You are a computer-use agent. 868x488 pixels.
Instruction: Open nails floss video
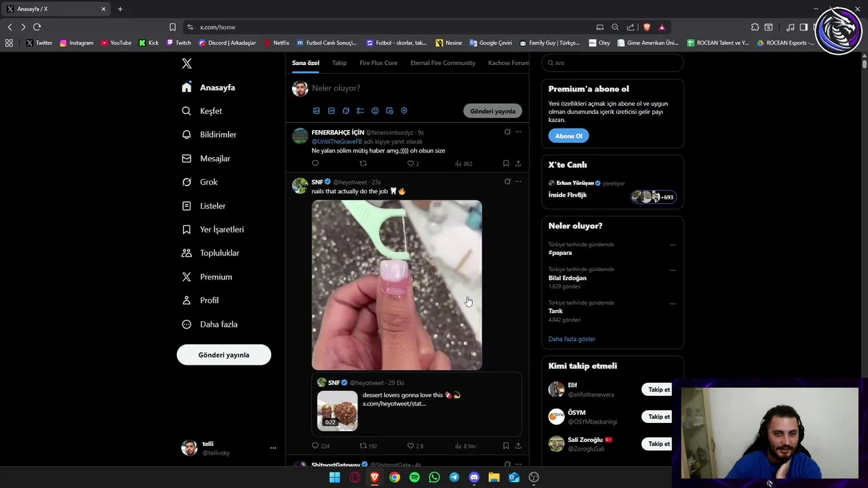click(397, 285)
